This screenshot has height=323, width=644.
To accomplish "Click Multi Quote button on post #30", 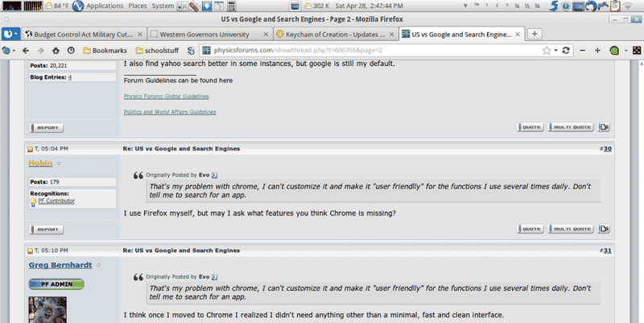I will [571, 229].
